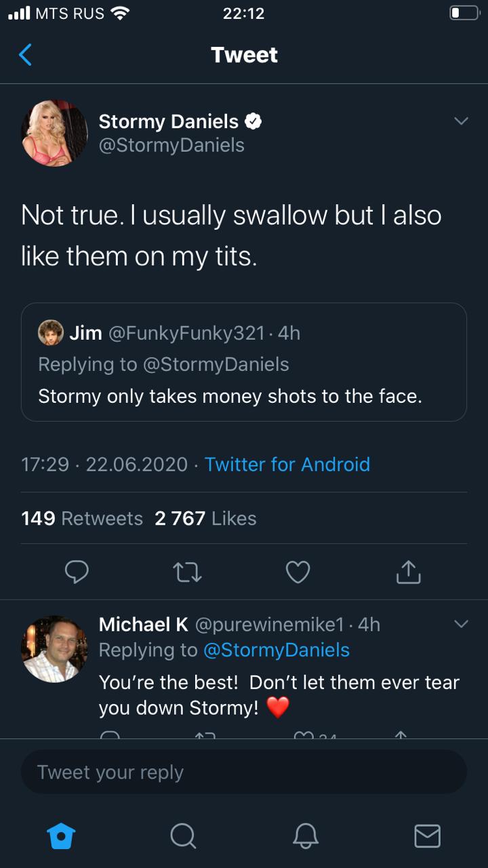
Task: Like the tweet with the heart icon
Action: pyautogui.click(x=298, y=573)
